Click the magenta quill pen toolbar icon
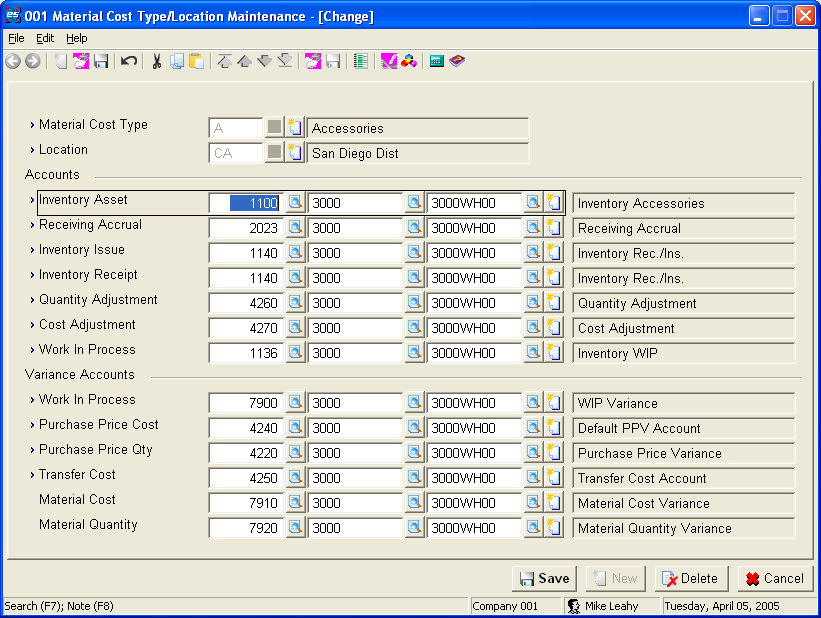This screenshot has width=821, height=618. point(389,61)
